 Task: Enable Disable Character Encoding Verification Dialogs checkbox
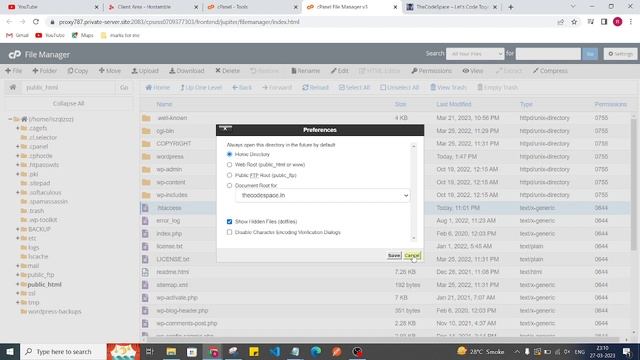[x=229, y=232]
